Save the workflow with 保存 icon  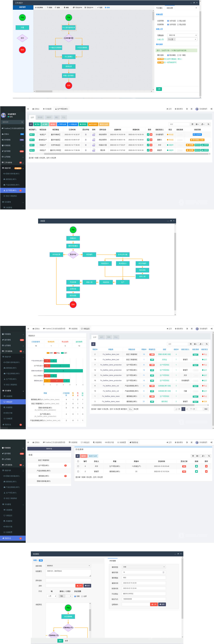coord(106,7)
